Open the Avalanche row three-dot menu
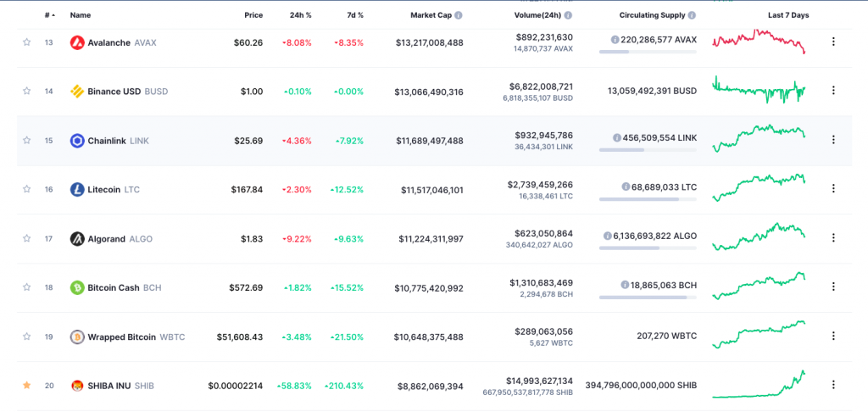The image size is (868, 412). pos(833,42)
